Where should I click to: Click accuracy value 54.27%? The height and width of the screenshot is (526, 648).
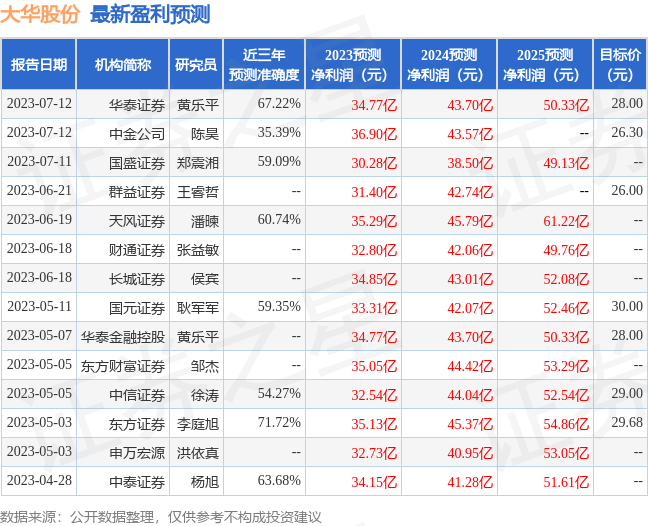tap(279, 393)
